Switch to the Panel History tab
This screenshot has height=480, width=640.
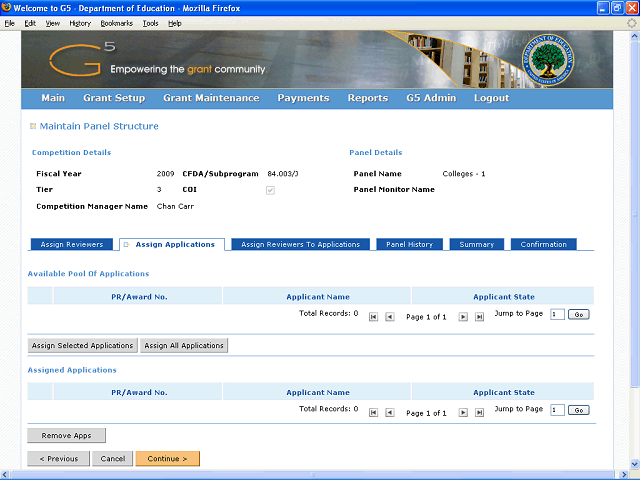(410, 244)
